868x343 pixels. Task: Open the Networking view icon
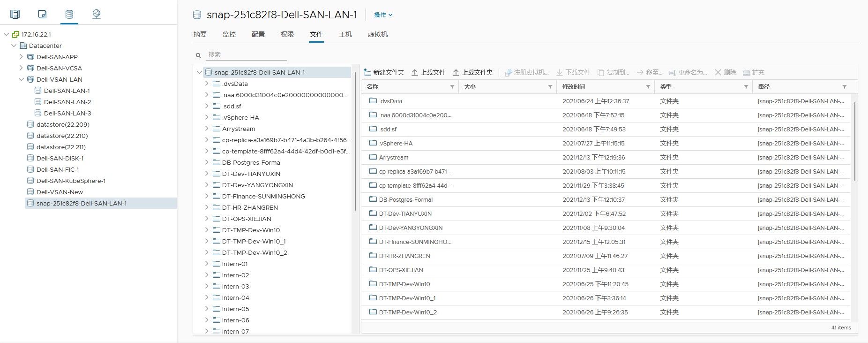[x=97, y=14]
